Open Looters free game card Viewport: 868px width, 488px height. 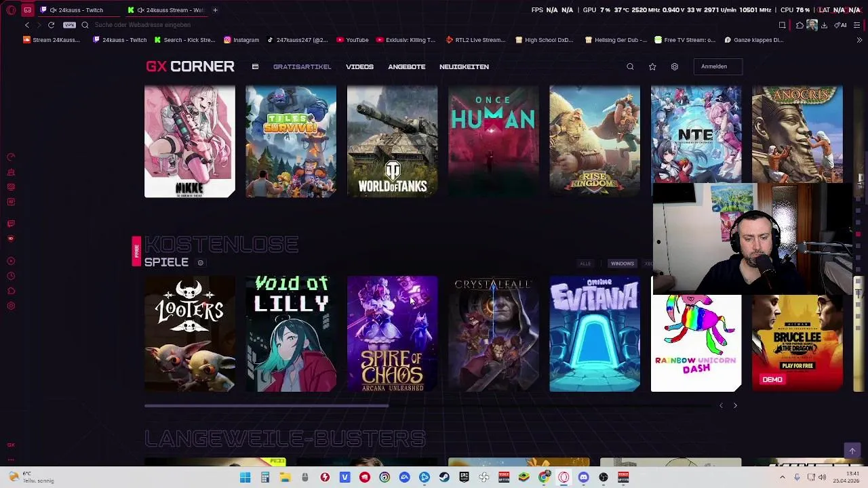(190, 333)
